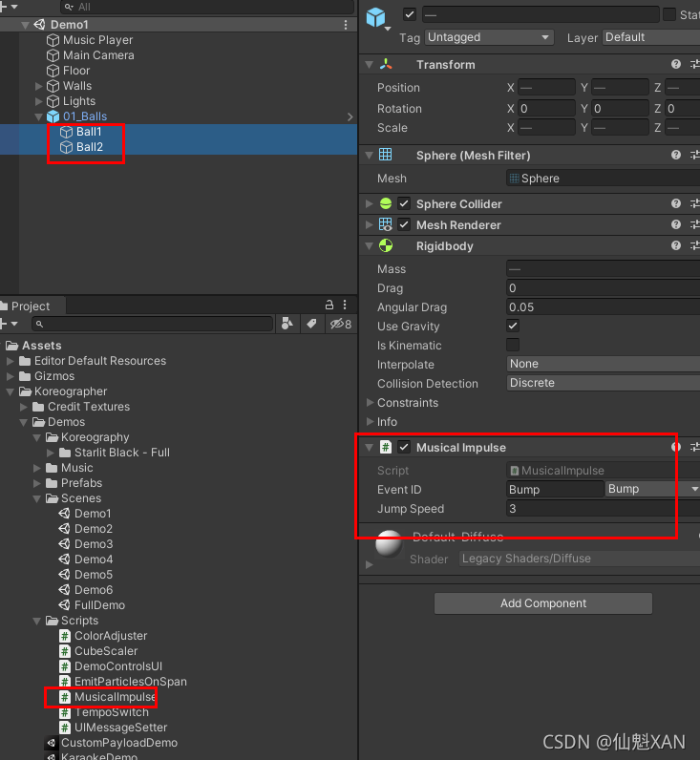Open the Shader Legacy Shaders/Diffuse dropdown
700x760 pixels.
[x=580, y=559]
